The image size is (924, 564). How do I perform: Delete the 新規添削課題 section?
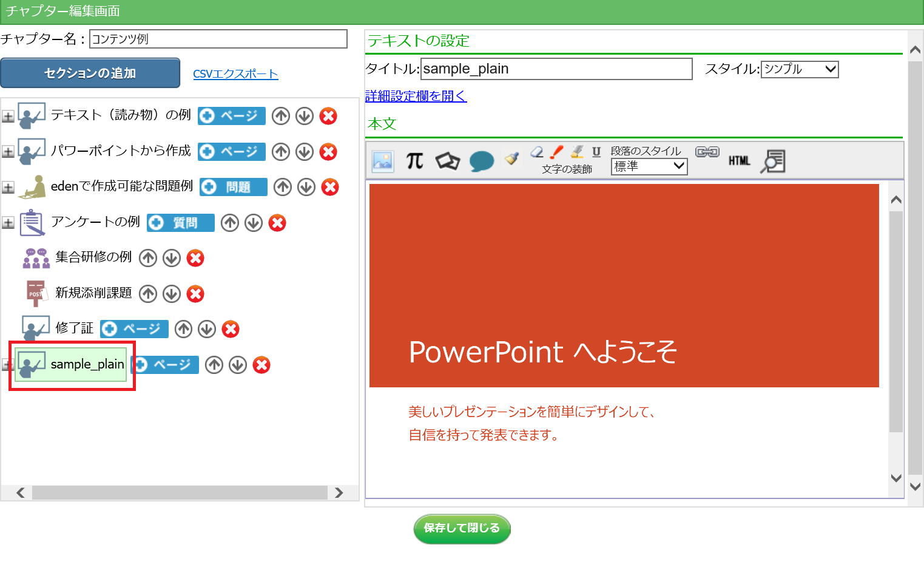pos(195,294)
